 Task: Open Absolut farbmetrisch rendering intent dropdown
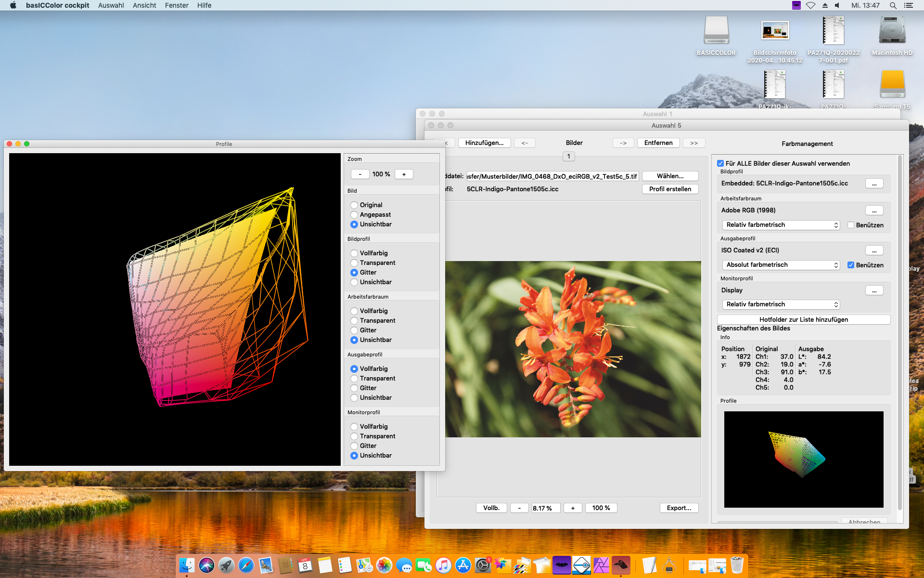pyautogui.click(x=781, y=265)
